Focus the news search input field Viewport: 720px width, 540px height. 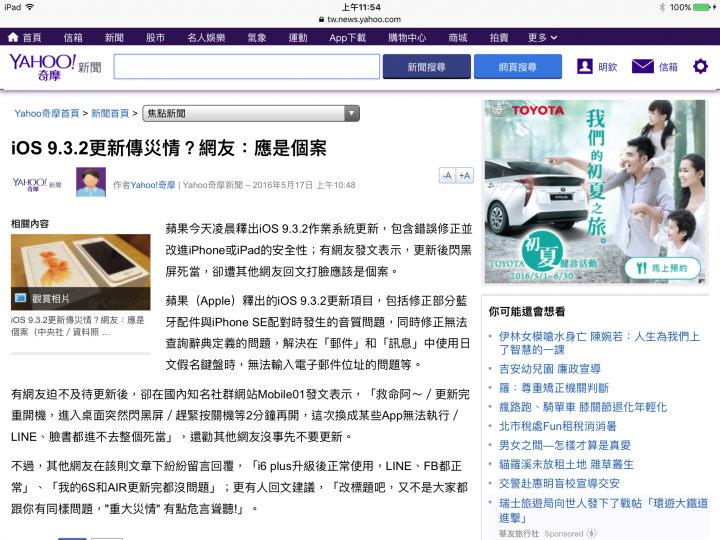pos(247,67)
